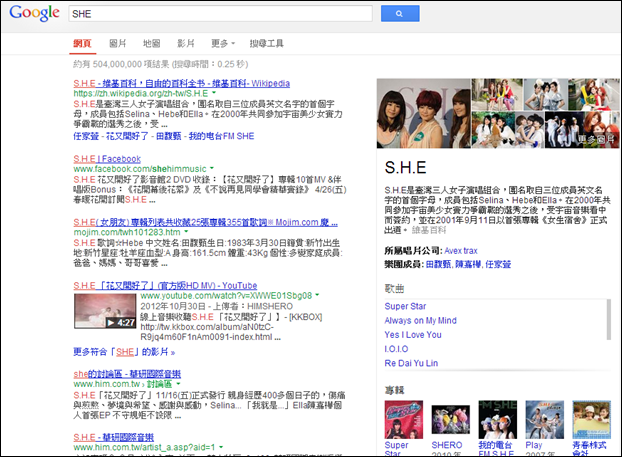Select the song Re Dai Yu Lin

click(411, 363)
